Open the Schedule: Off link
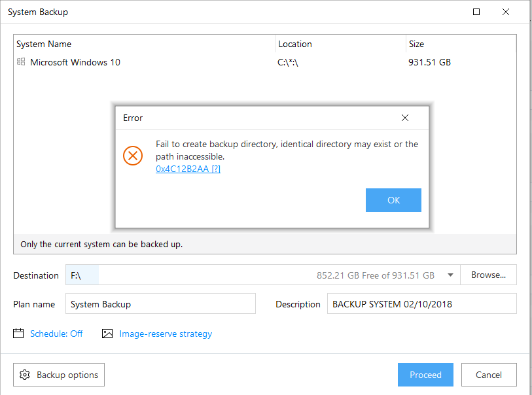 pyautogui.click(x=56, y=334)
